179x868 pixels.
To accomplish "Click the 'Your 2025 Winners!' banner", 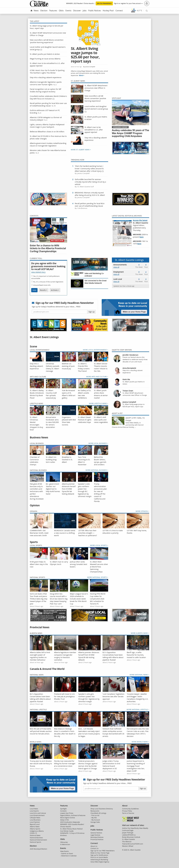I will (130, 199).
